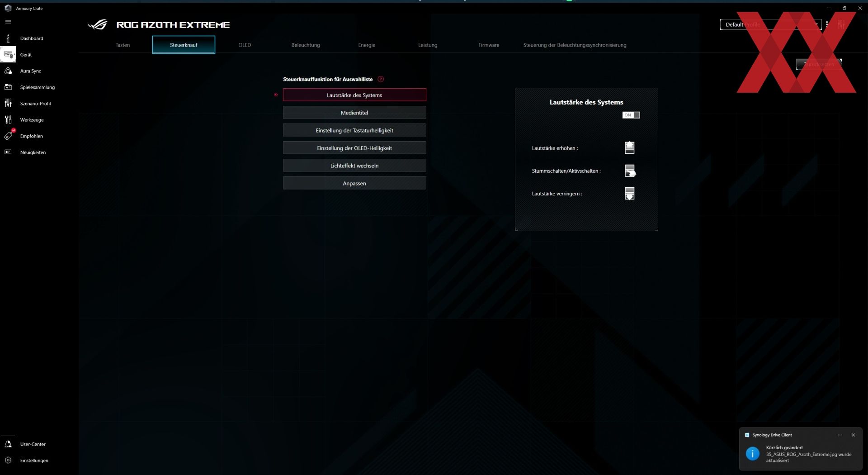Minimize the Armoury Crate window
868x475 pixels.
829,8
